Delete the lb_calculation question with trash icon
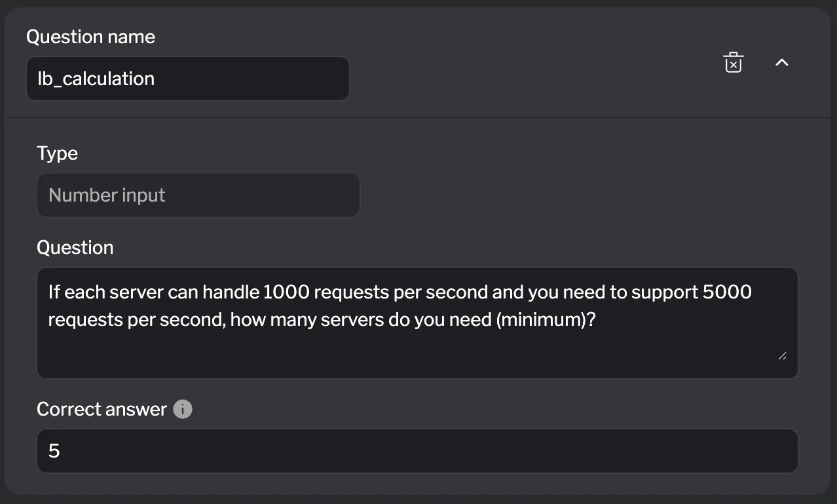The height and width of the screenshot is (504, 837). 733,63
